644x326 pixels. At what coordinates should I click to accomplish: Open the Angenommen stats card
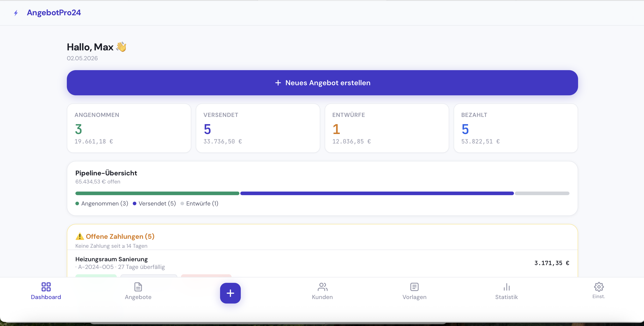coord(129,128)
